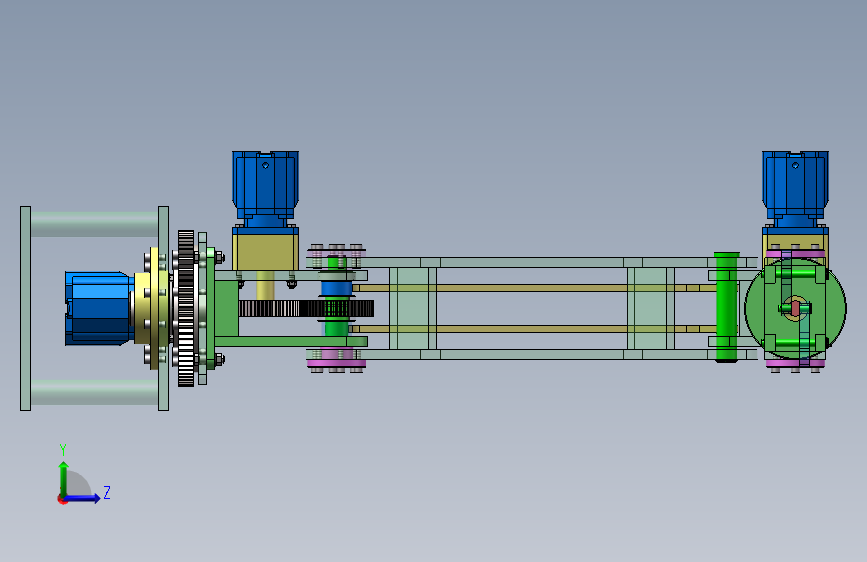Select the yellow gearbox housing under the left upright motor

265,252
